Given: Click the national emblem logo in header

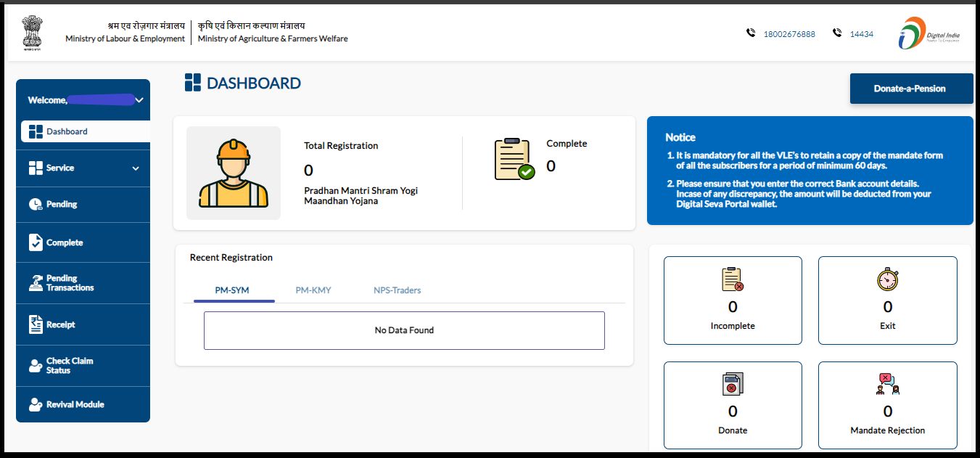Looking at the screenshot, I should [x=33, y=33].
